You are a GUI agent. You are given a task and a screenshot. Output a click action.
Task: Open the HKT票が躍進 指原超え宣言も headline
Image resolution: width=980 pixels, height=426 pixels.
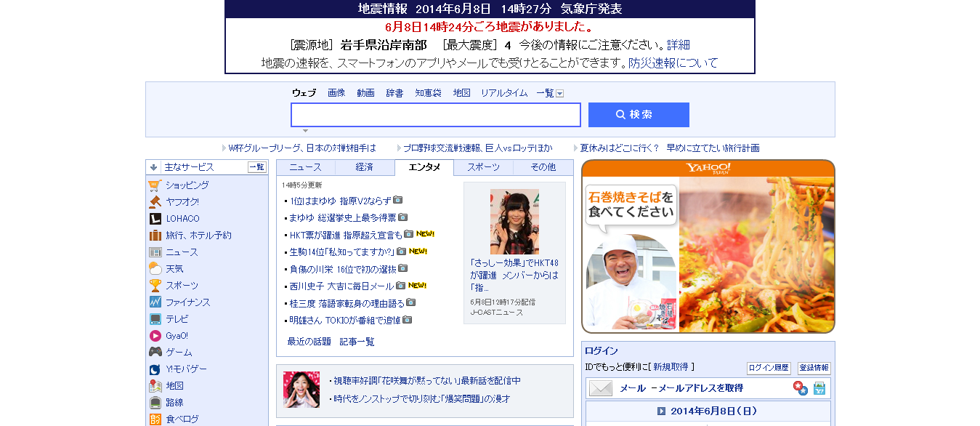coord(346,235)
